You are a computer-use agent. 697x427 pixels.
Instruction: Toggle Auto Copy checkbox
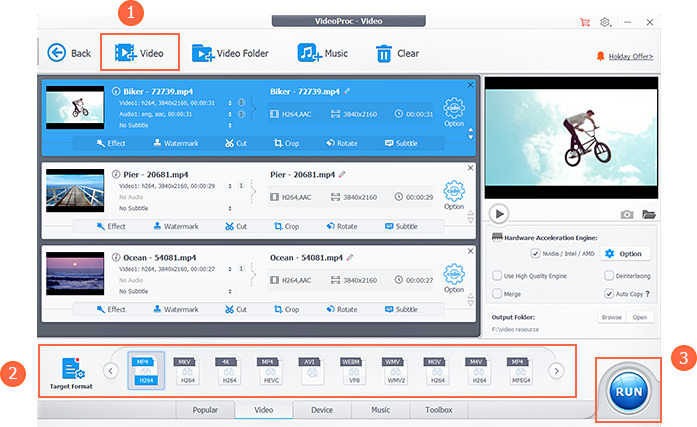(609, 294)
